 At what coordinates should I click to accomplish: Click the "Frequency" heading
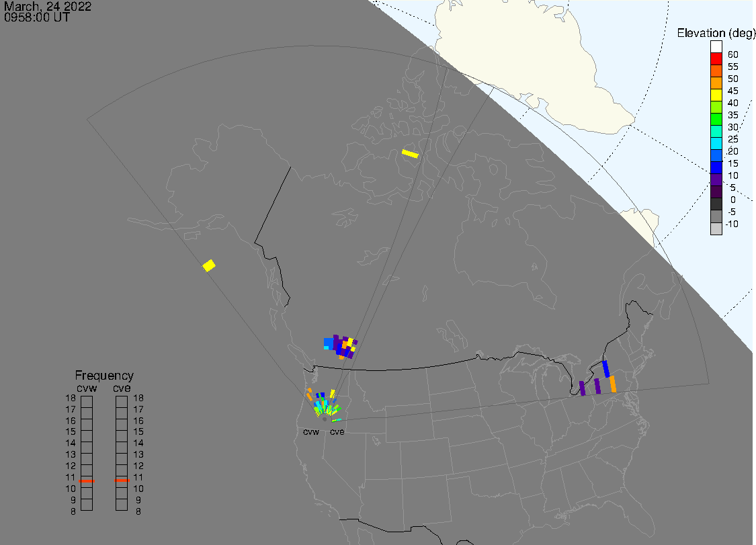pyautogui.click(x=104, y=375)
